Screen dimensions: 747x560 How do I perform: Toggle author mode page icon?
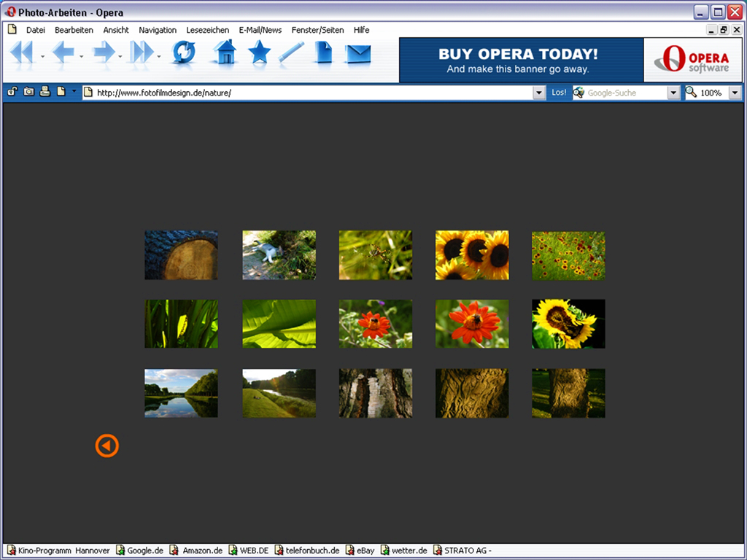[x=61, y=91]
